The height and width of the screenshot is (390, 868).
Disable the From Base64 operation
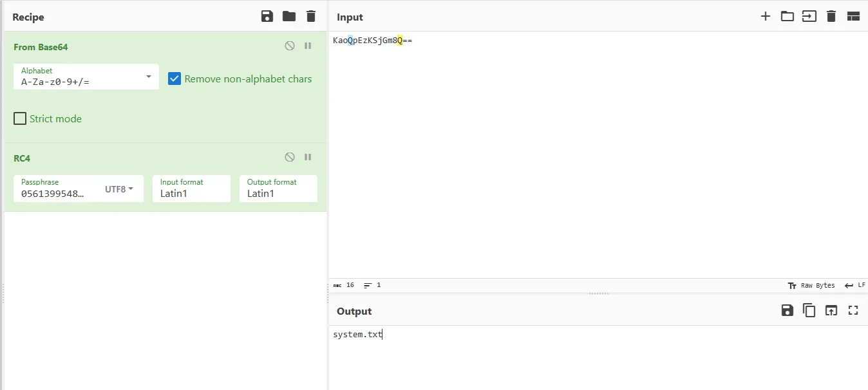pyautogui.click(x=290, y=46)
